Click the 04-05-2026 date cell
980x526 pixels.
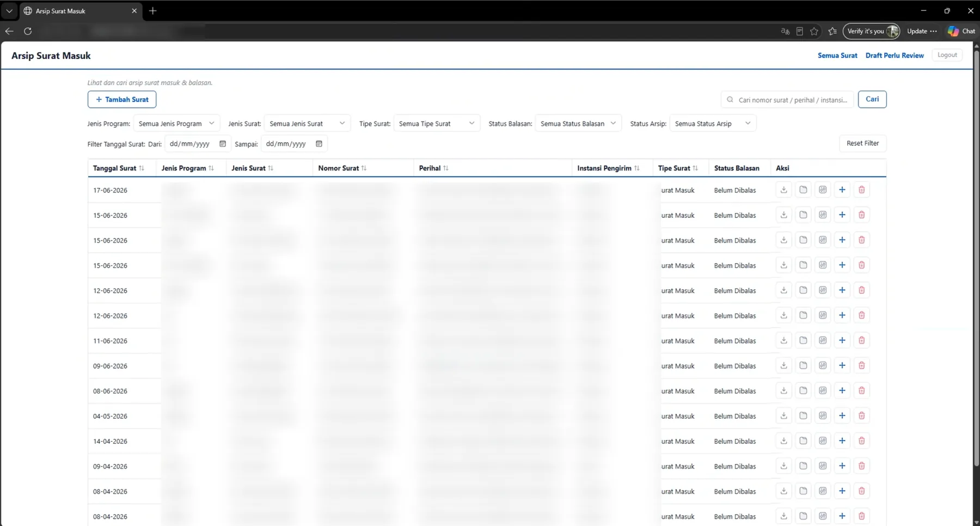(x=110, y=416)
